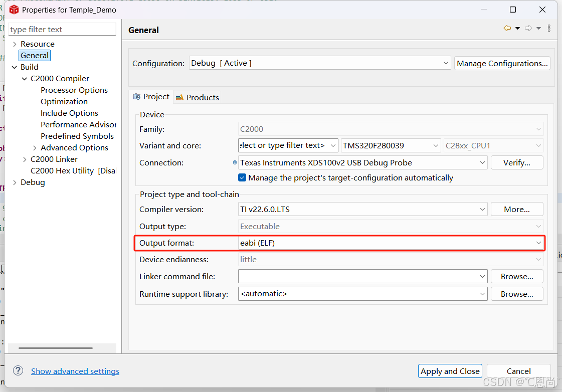Browse for linker command file
Viewport: 562px width, 392px height.
coord(517,276)
